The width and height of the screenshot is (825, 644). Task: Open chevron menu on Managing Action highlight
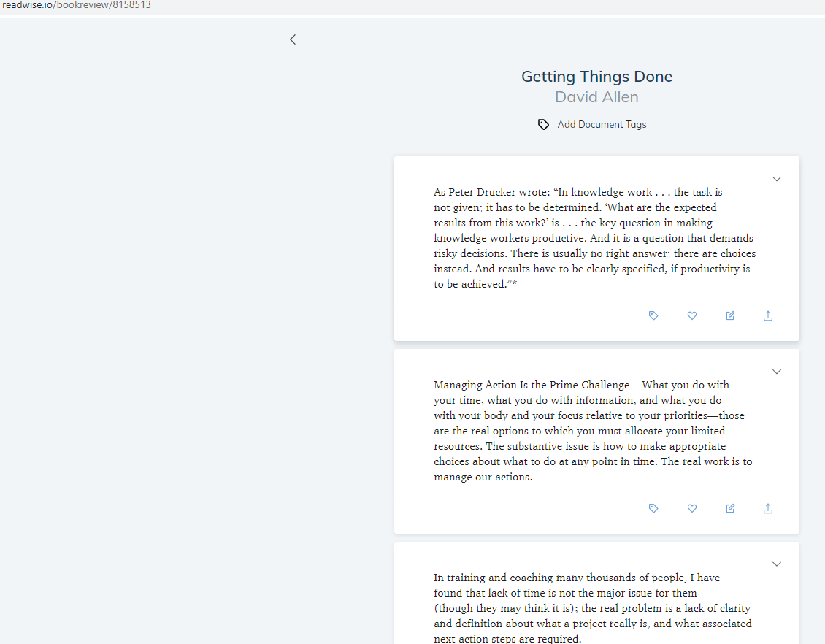point(777,372)
